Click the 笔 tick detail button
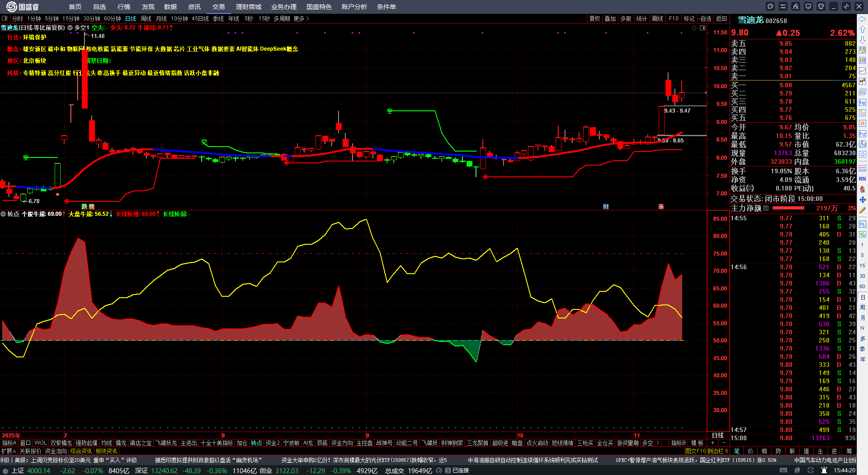868x475 pixels. click(736, 451)
